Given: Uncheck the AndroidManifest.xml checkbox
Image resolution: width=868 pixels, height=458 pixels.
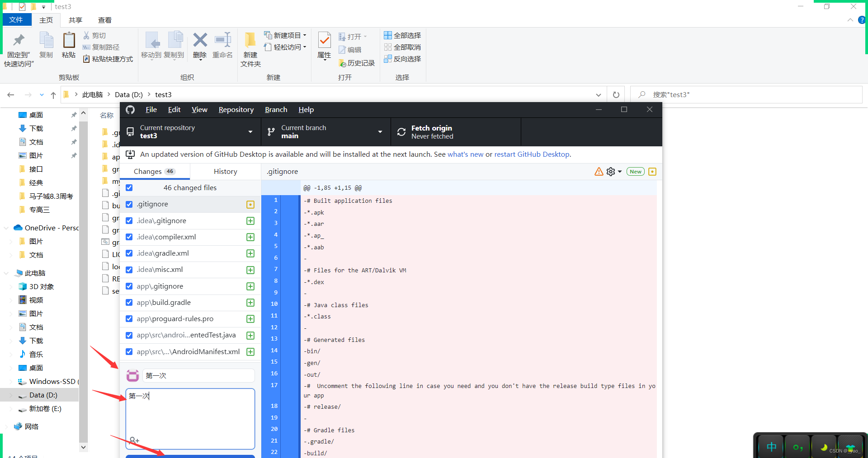Looking at the screenshot, I should click(129, 351).
